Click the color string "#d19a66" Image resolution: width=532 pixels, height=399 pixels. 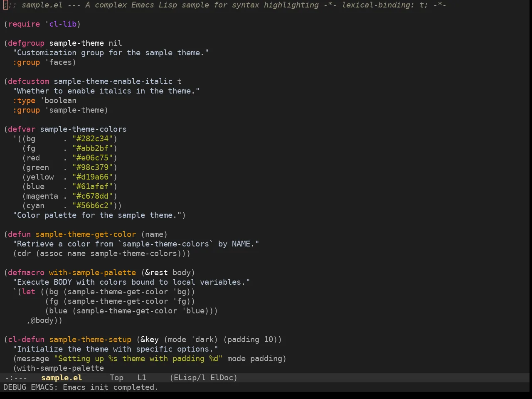tap(93, 177)
